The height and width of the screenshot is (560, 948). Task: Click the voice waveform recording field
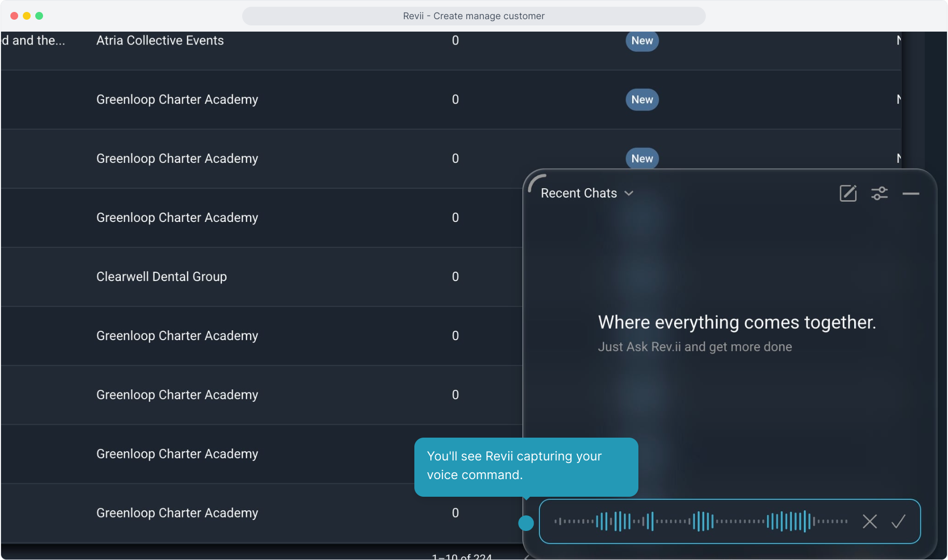(730, 521)
